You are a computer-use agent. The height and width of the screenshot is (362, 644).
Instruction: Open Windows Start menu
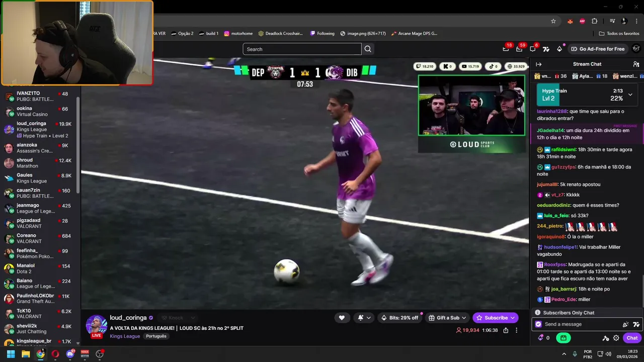coord(11,353)
